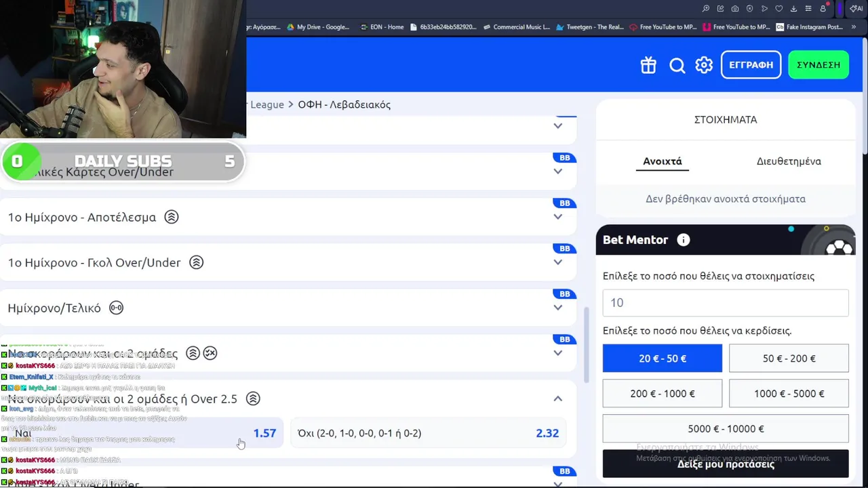Click cross-circle icon beside Να σκοράρουν και οι 2 ομάδες
The height and width of the screenshot is (488, 868).
[x=210, y=353]
